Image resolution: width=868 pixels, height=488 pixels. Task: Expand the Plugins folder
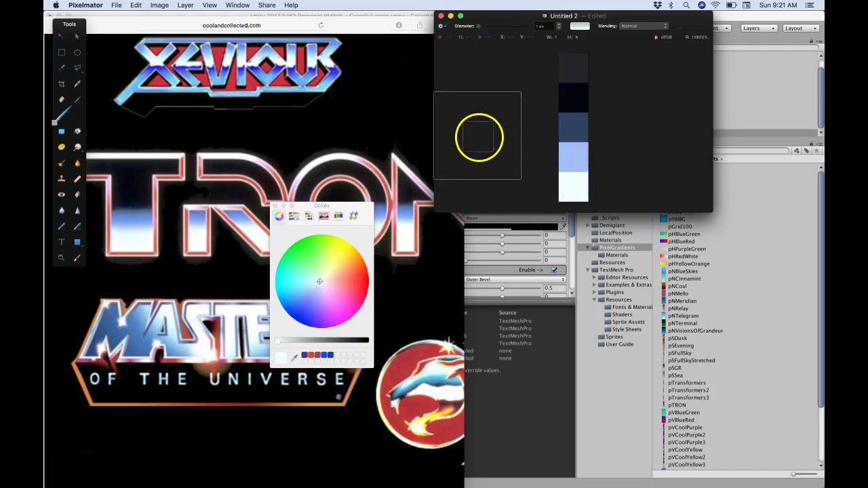click(595, 292)
